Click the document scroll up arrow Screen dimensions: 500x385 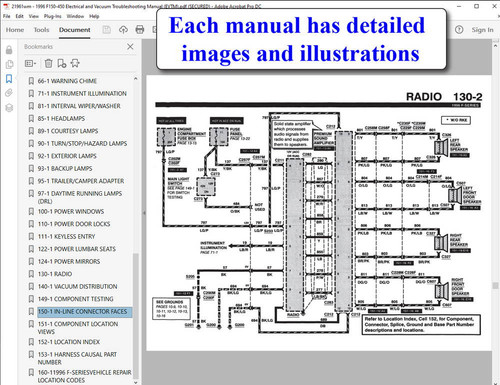[495, 45]
